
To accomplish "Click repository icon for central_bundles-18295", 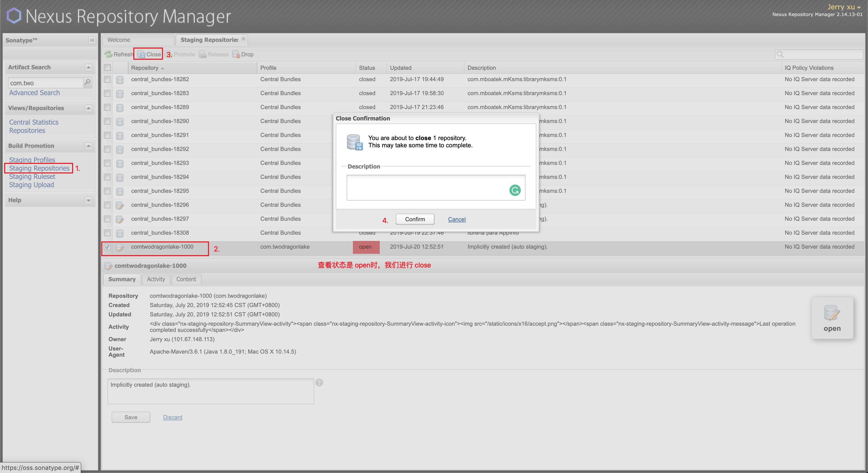I will [x=120, y=191].
